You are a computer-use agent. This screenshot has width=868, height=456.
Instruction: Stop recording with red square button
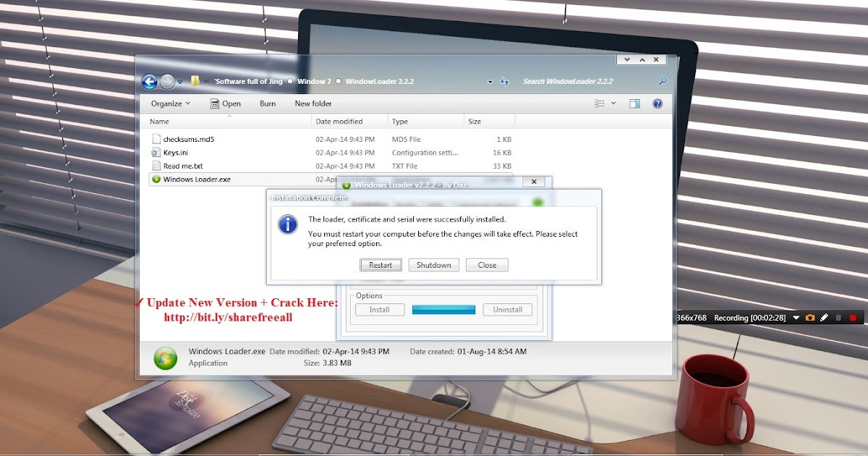853,318
